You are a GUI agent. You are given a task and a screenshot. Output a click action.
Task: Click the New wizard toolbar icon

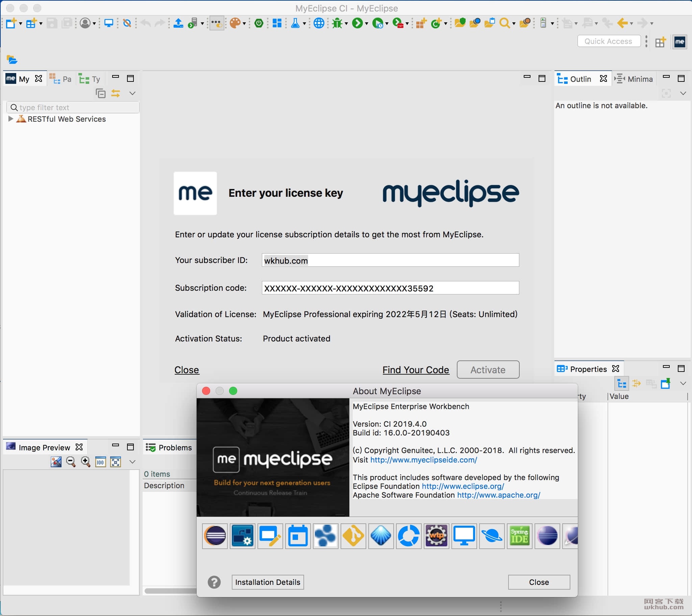click(x=11, y=23)
